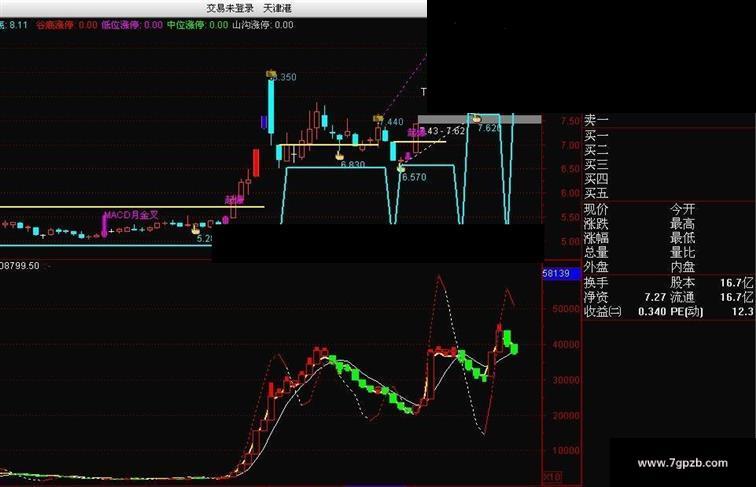Click the 低位涨停 indicator value
This screenshot has height=487, width=756.
[x=153, y=25]
